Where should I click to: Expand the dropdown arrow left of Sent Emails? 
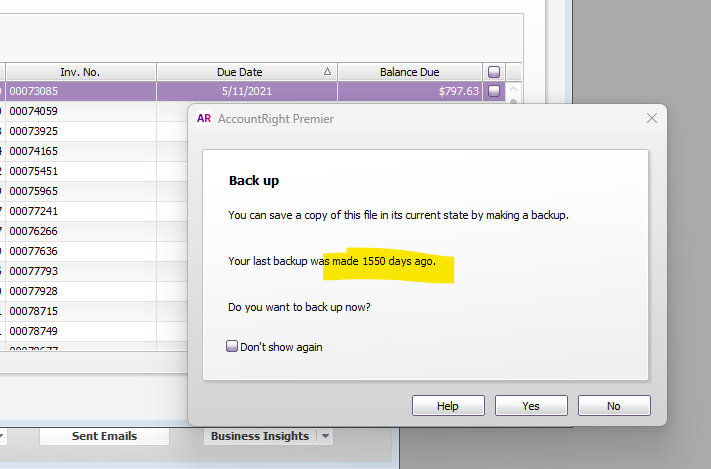[x=2, y=436]
